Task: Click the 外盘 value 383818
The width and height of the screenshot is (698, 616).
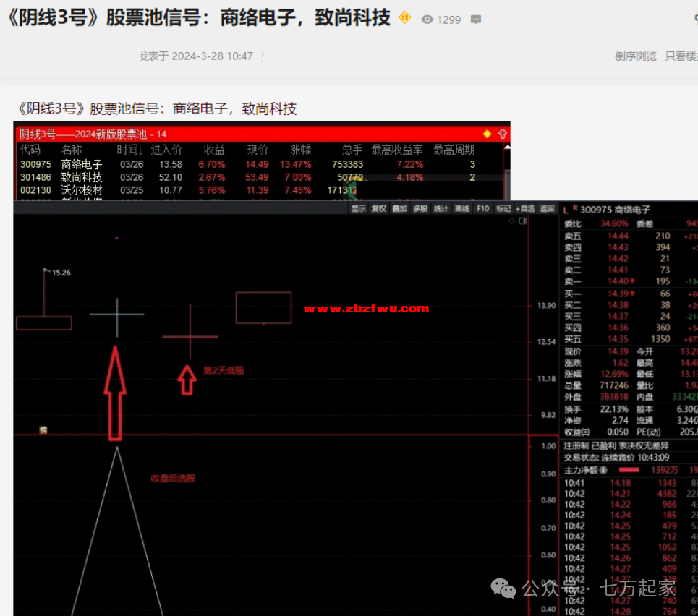Action: coord(614,397)
